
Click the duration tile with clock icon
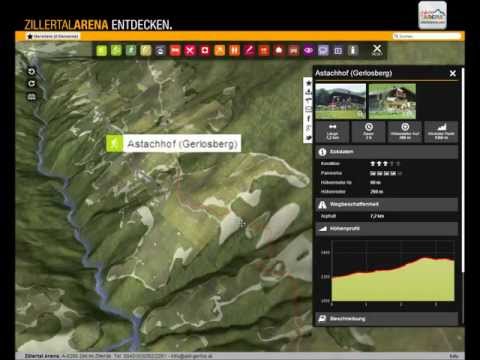(x=368, y=132)
